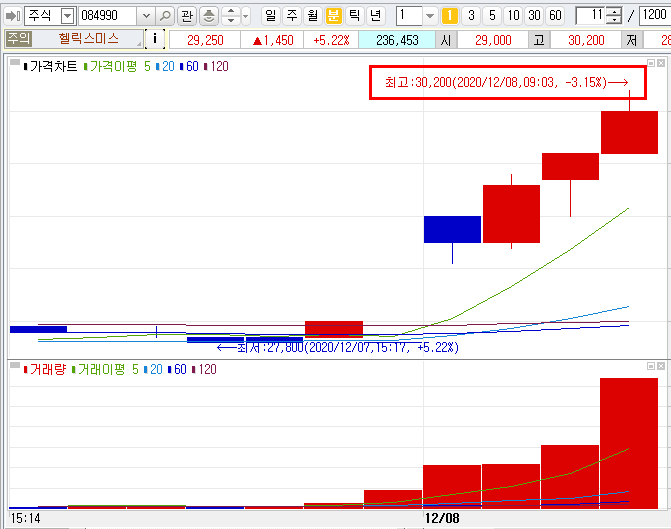Screen dimensions: 671x529
Task: Open the interval combo box showing 1
Action: [416, 16]
